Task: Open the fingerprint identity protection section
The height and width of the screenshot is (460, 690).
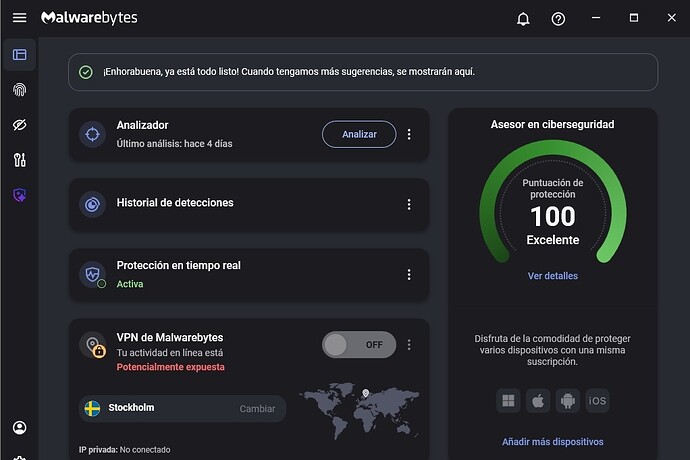Action: [19, 90]
